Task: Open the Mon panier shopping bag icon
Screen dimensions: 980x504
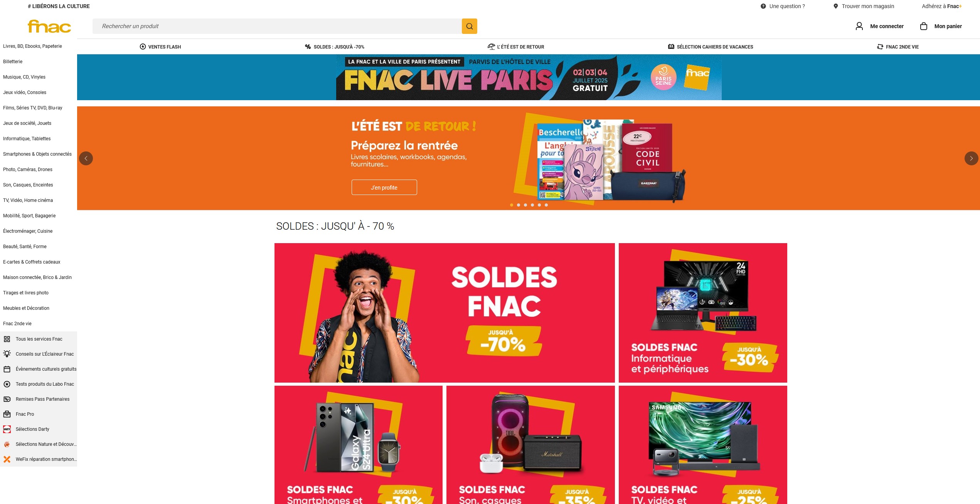Action: (x=924, y=26)
